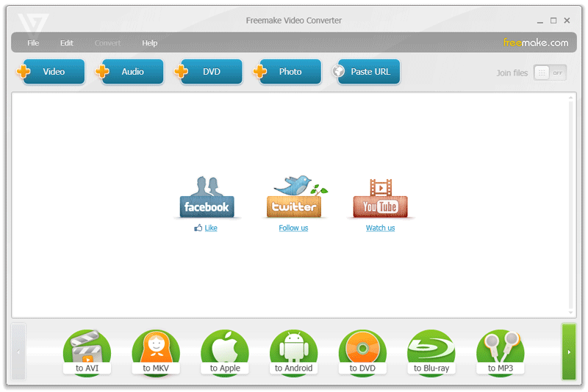
Task: Click the scrollbar up arrow in file list
Action: click(570, 98)
